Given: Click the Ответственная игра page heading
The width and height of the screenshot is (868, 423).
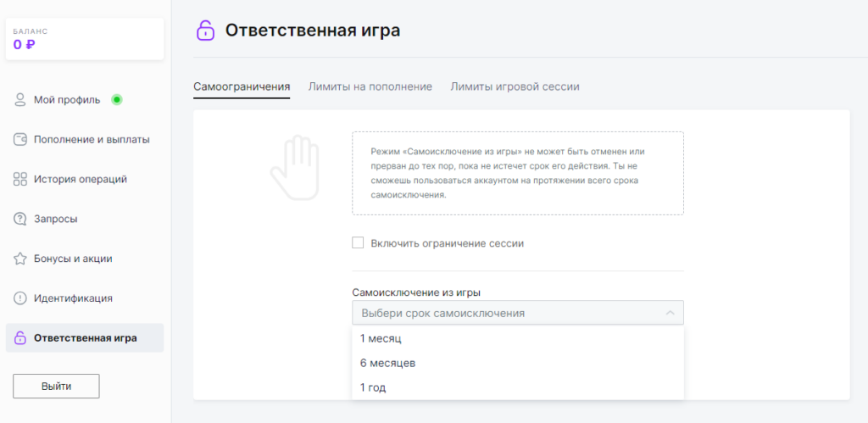Looking at the screenshot, I should [312, 31].
